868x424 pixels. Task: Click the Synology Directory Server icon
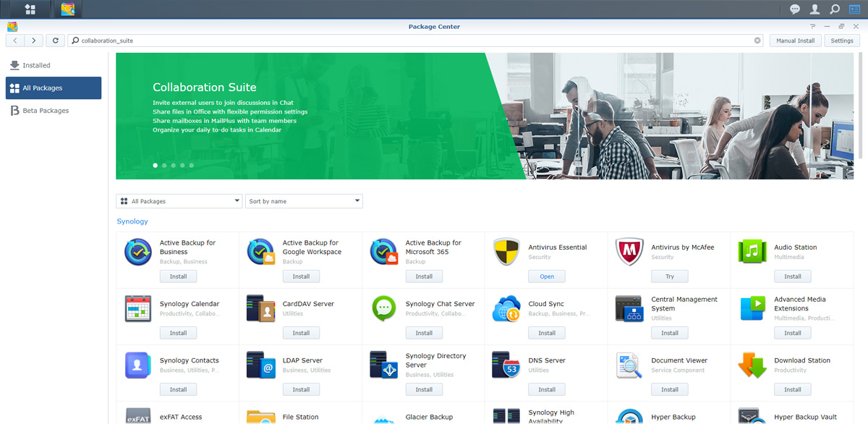point(384,365)
